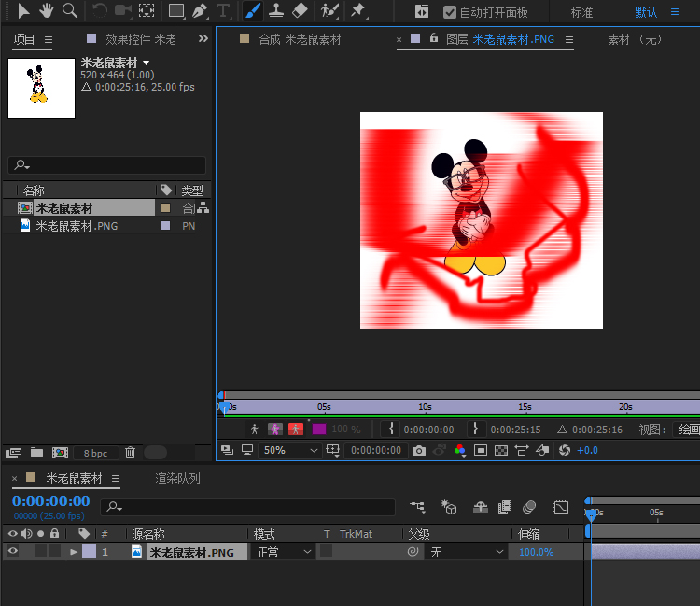
Task: Click the 8 bpc color depth button
Action: (x=95, y=453)
